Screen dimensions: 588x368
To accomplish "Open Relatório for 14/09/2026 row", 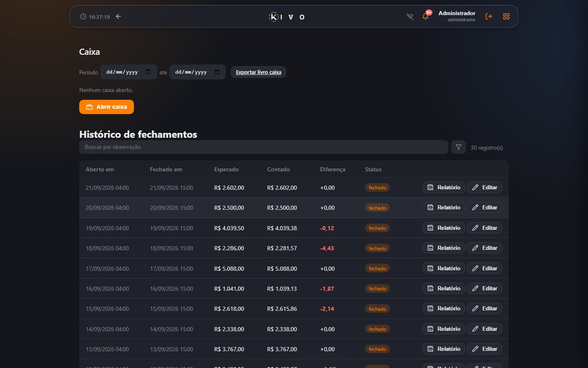I will [443, 329].
